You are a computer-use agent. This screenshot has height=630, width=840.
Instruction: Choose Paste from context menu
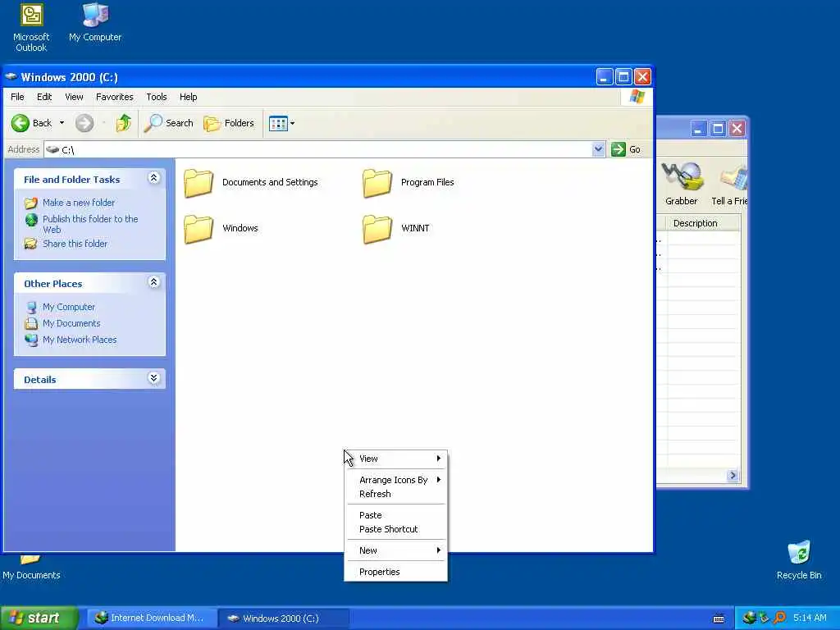pos(395,515)
